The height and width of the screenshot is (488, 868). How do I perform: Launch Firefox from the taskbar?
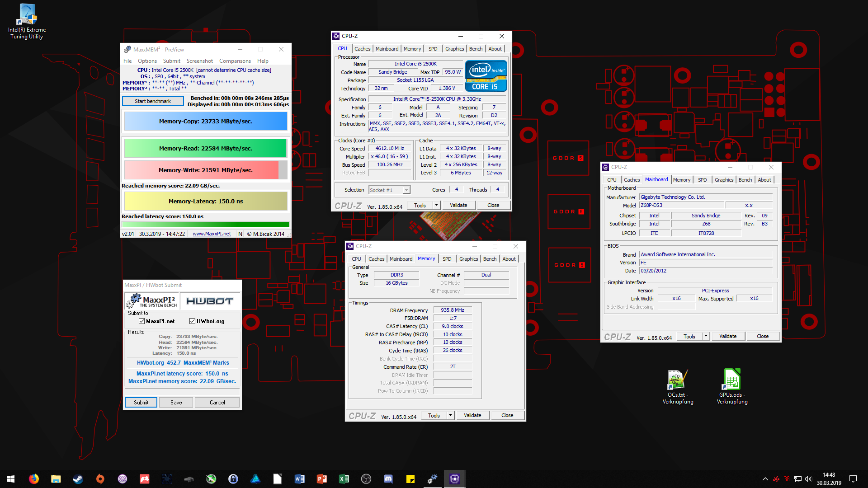click(x=33, y=479)
